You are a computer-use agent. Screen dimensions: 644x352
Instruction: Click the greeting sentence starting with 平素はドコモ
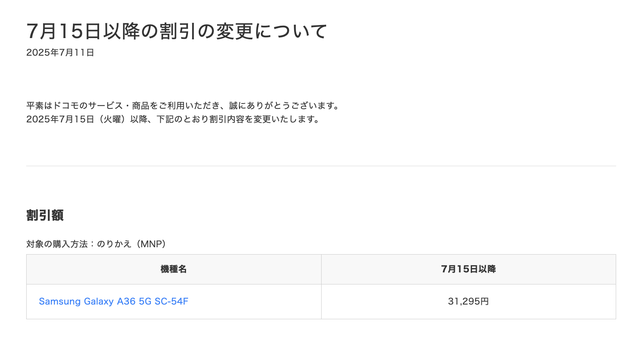pyautogui.click(x=184, y=106)
